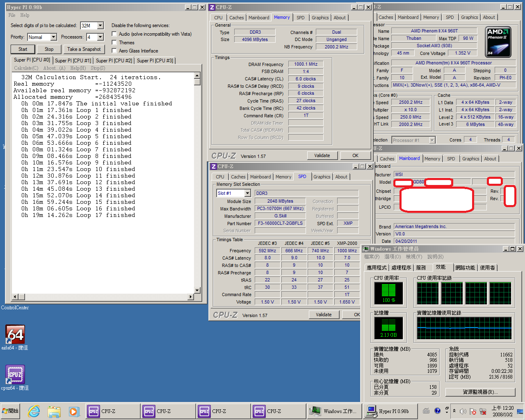The image size is (525, 420).
Task: Select the Hyper PI 0.98b taskbar button
Action: 390,411
